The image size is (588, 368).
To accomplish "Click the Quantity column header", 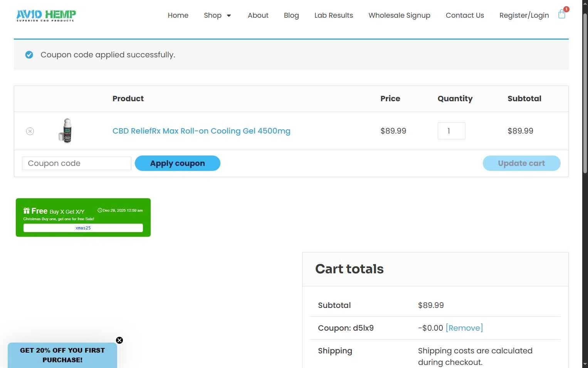I will (455, 99).
